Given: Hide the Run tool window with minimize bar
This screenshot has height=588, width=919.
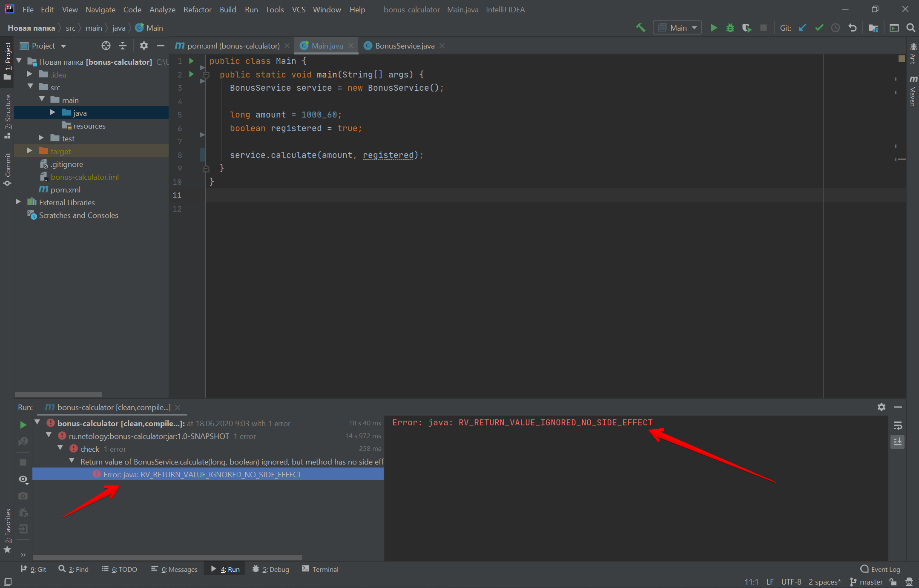Looking at the screenshot, I should 899,407.
